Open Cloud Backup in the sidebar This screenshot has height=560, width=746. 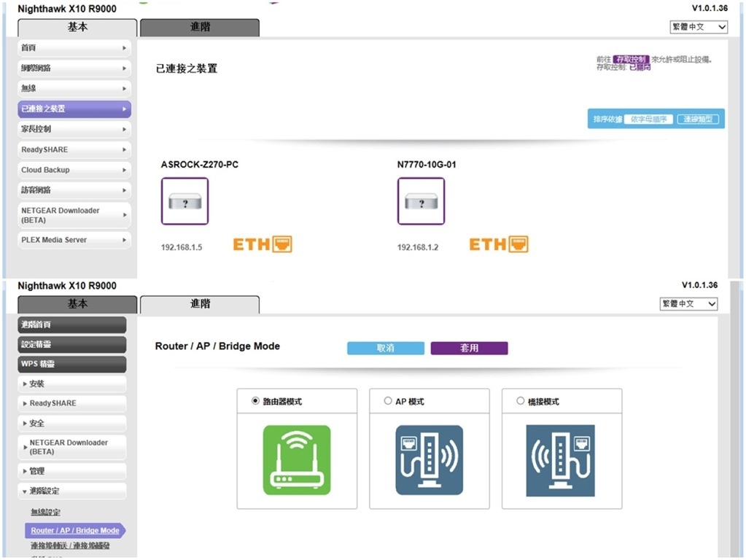point(74,170)
